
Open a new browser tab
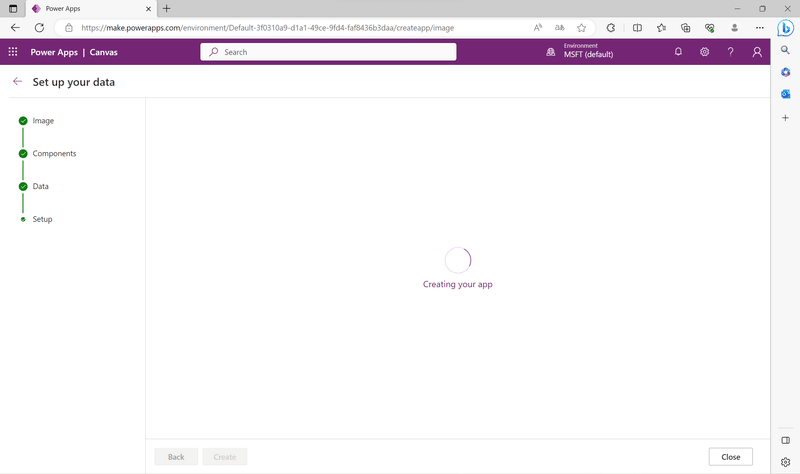(x=166, y=9)
